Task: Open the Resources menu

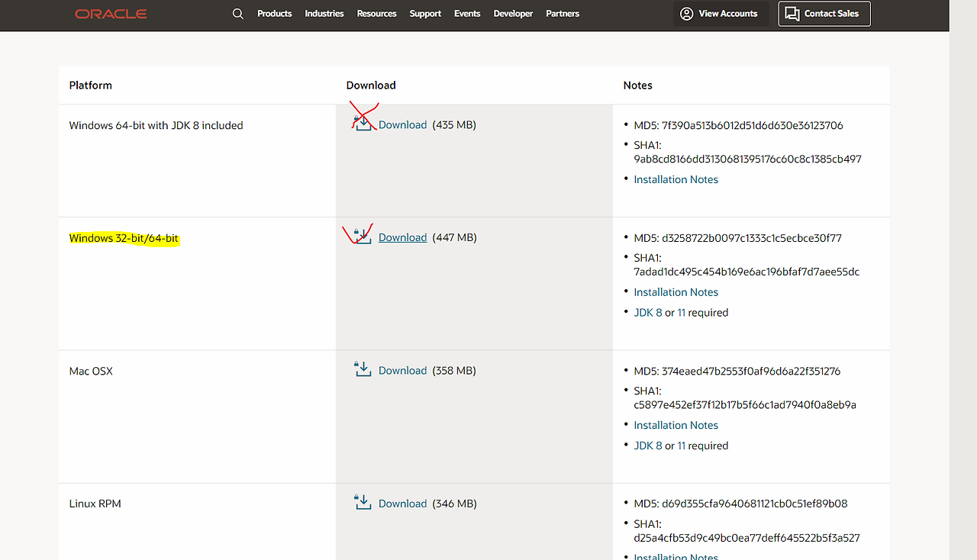Action: (x=377, y=14)
